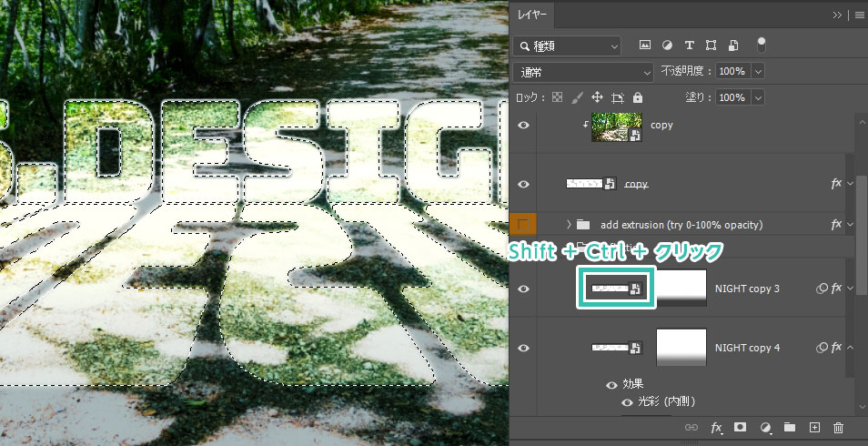Add a layer mask from bottom bar
The image size is (868, 446).
[741, 427]
